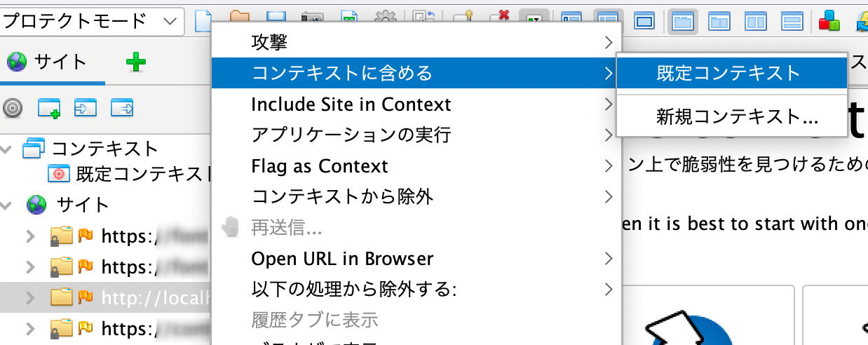This screenshot has height=345, width=868.
Task: Choose 新規コンテキスト... in the submenu
Action: coord(731,116)
